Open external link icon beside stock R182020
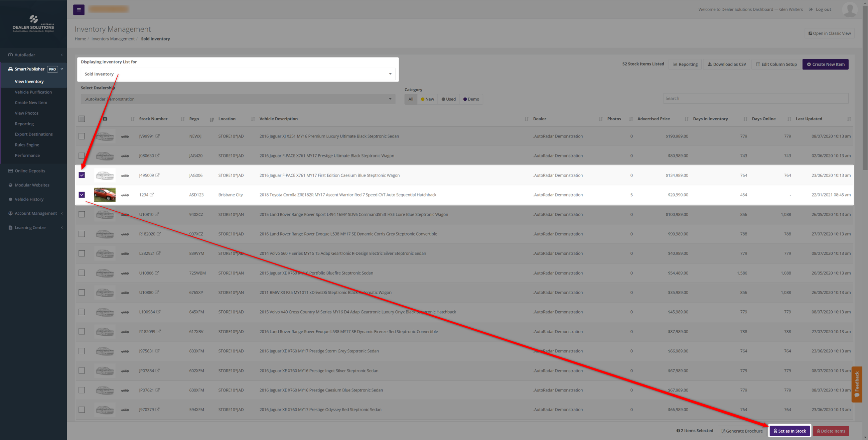 pos(159,234)
